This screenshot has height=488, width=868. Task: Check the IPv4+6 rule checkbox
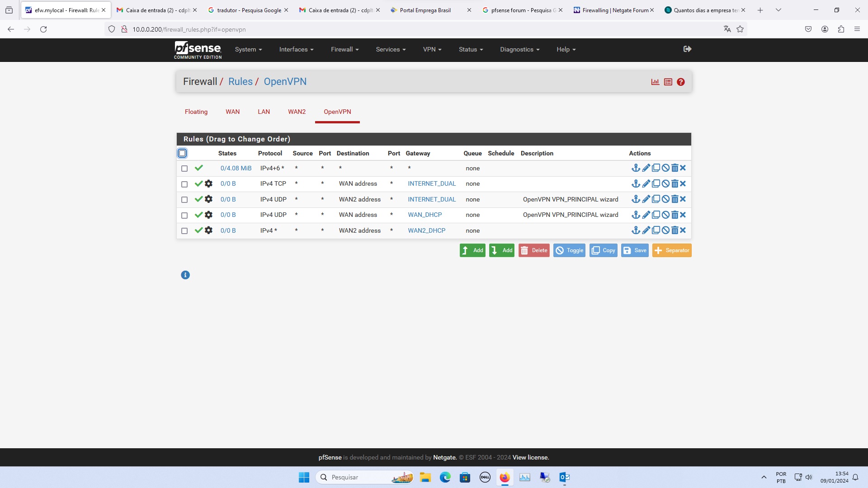pyautogui.click(x=184, y=169)
